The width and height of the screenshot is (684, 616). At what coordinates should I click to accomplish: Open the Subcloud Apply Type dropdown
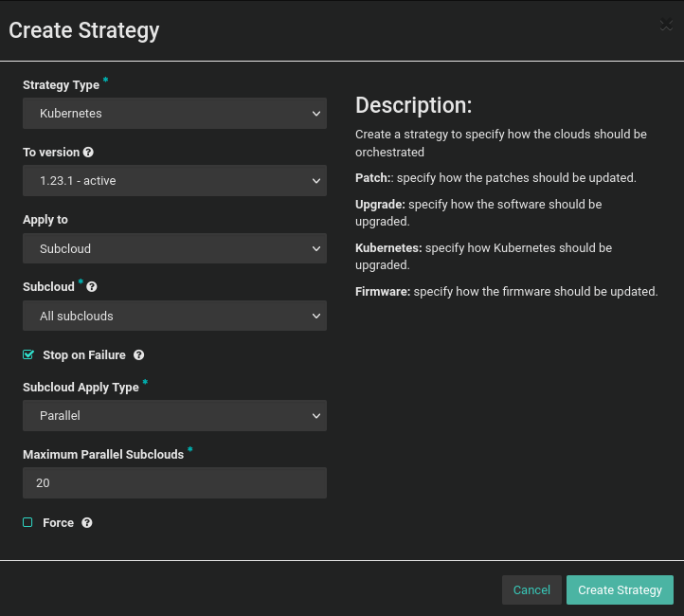(x=174, y=416)
